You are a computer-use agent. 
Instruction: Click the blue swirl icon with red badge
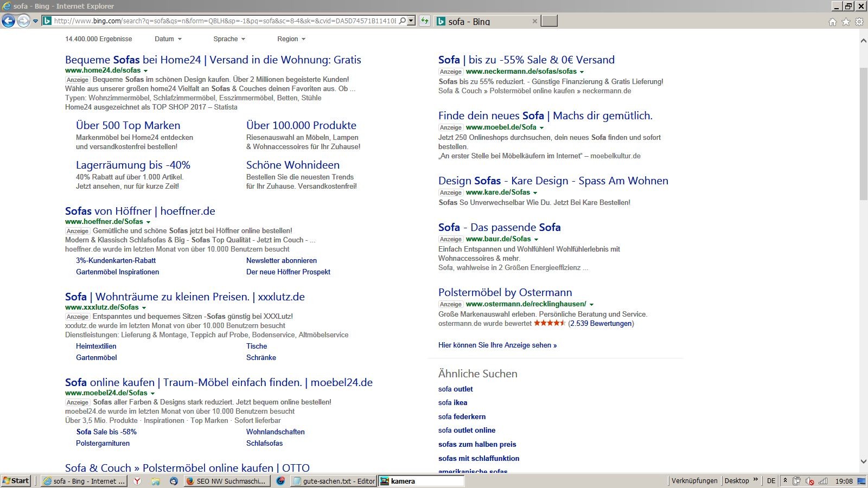[280, 481]
